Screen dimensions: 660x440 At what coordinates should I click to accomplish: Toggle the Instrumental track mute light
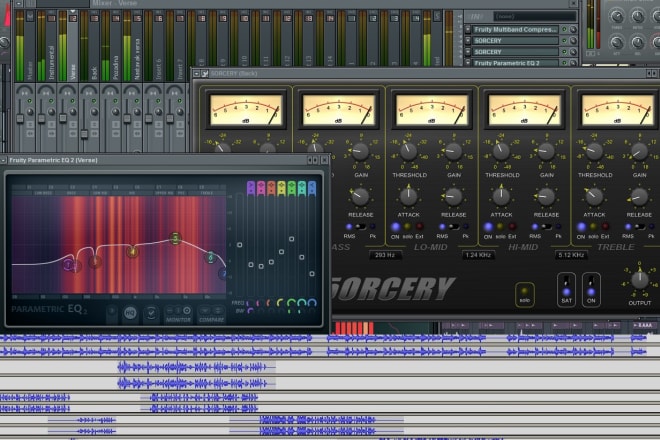[51, 101]
